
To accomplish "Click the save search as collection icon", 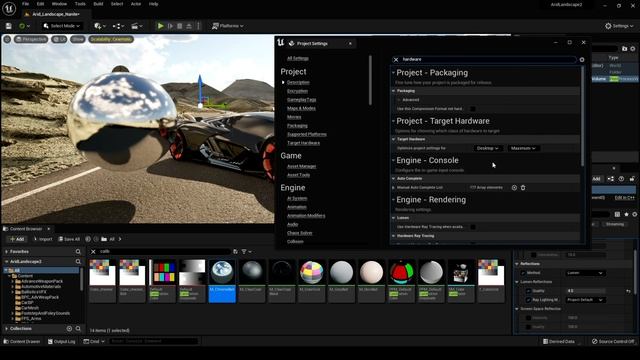I will [235, 251].
